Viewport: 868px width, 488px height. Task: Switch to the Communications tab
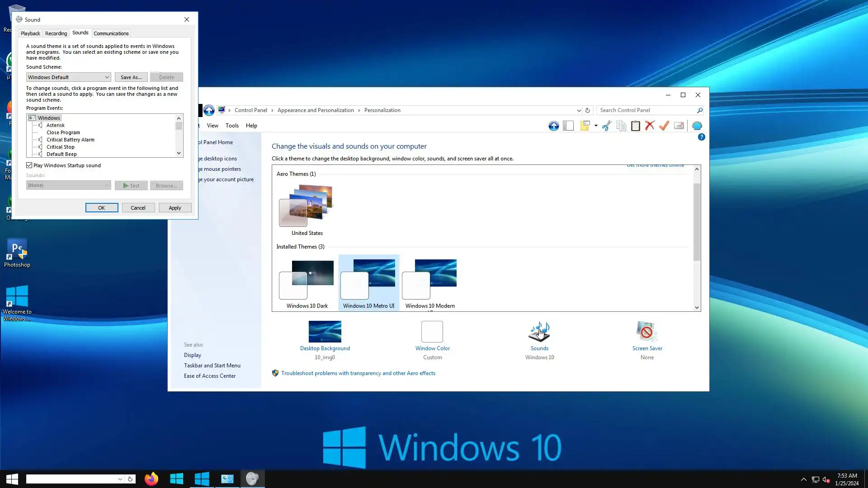coord(111,33)
